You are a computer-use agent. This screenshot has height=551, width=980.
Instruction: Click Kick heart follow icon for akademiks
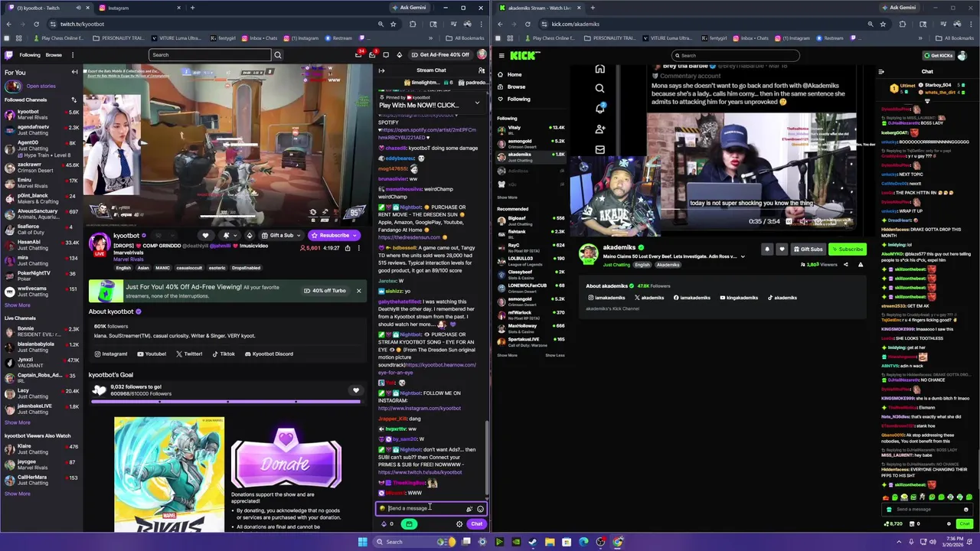click(x=782, y=249)
